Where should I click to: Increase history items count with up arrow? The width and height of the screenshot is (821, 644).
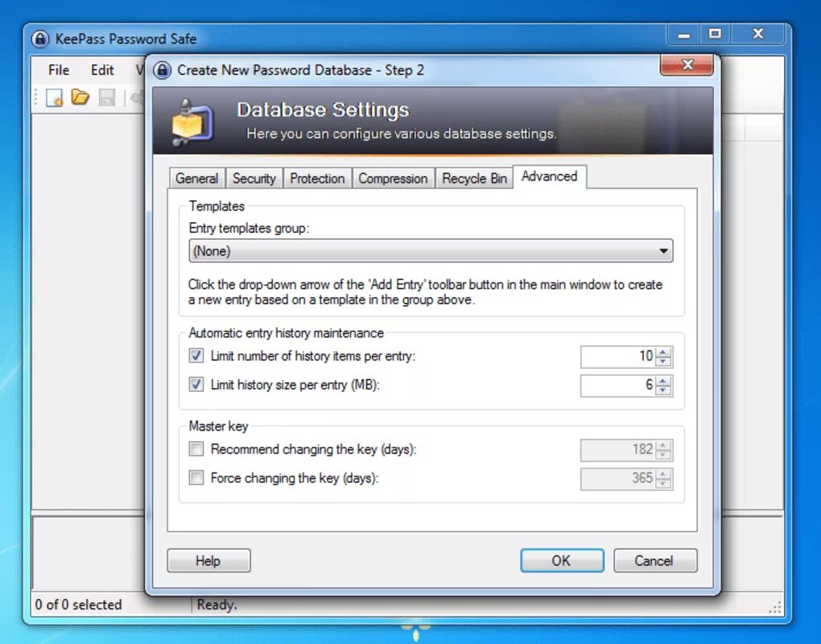click(663, 353)
